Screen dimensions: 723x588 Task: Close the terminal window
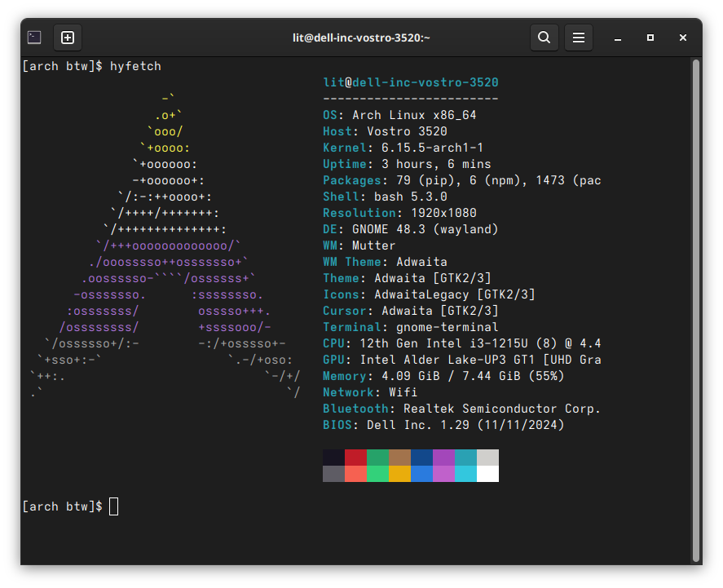pos(683,38)
